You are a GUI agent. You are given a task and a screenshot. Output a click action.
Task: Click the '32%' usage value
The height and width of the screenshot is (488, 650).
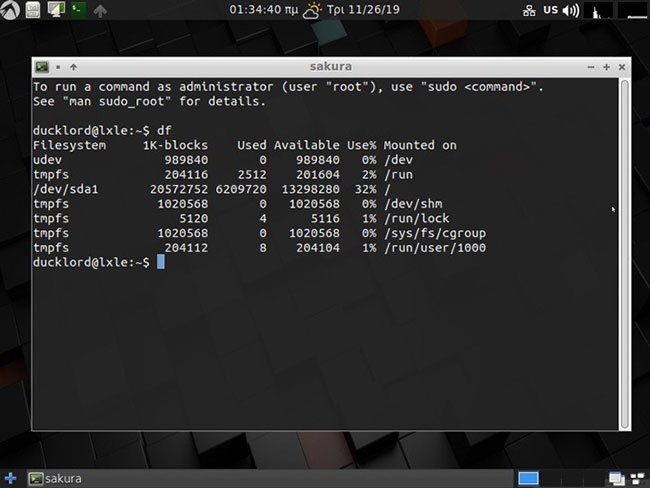(x=366, y=189)
